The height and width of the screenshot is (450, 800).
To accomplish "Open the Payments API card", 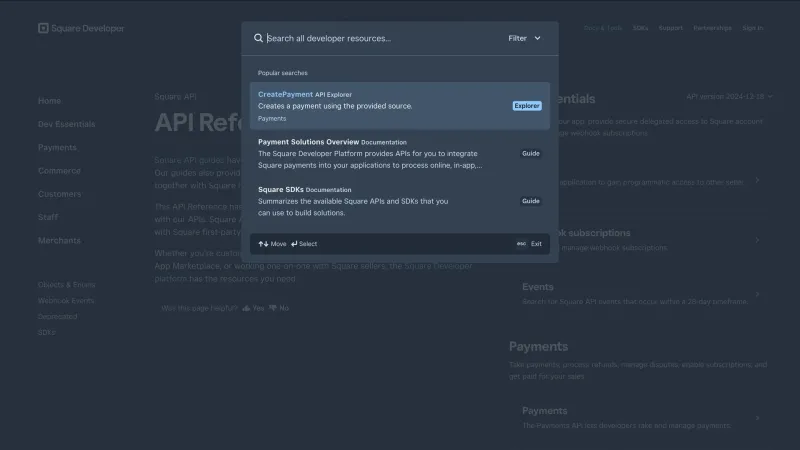I will [x=640, y=418].
